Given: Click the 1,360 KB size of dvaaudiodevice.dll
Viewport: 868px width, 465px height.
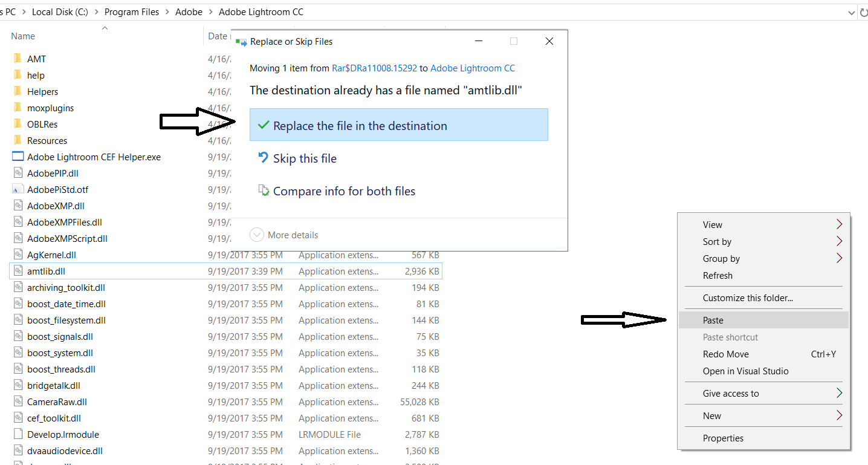Looking at the screenshot, I should click(422, 451).
